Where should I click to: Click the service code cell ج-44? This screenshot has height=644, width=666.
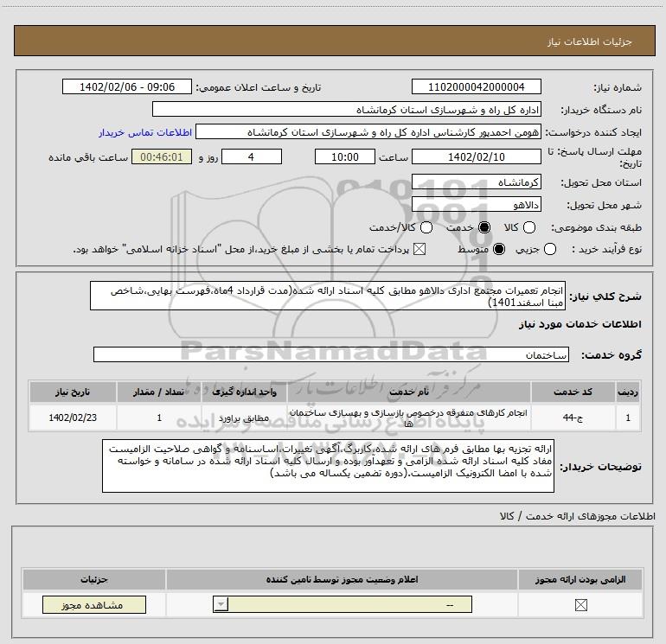573,418
